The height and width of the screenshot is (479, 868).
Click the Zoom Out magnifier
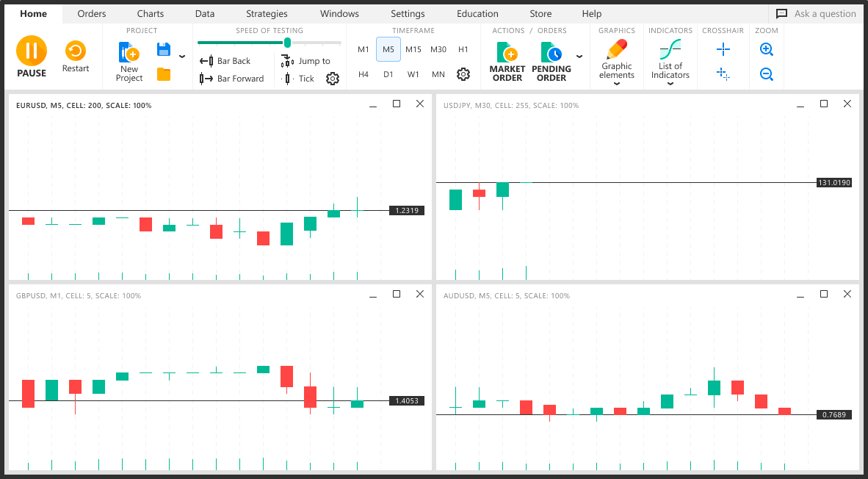click(766, 73)
